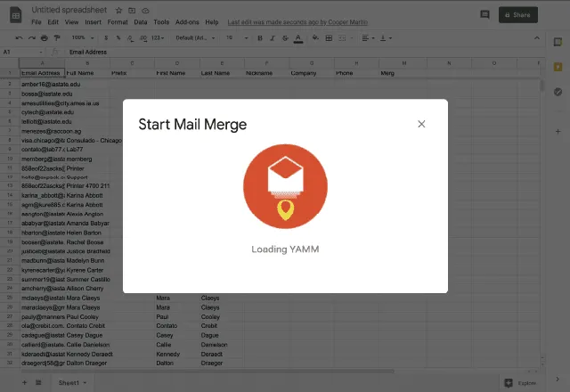
Task: Open the Insert menu
Action: coord(93,22)
